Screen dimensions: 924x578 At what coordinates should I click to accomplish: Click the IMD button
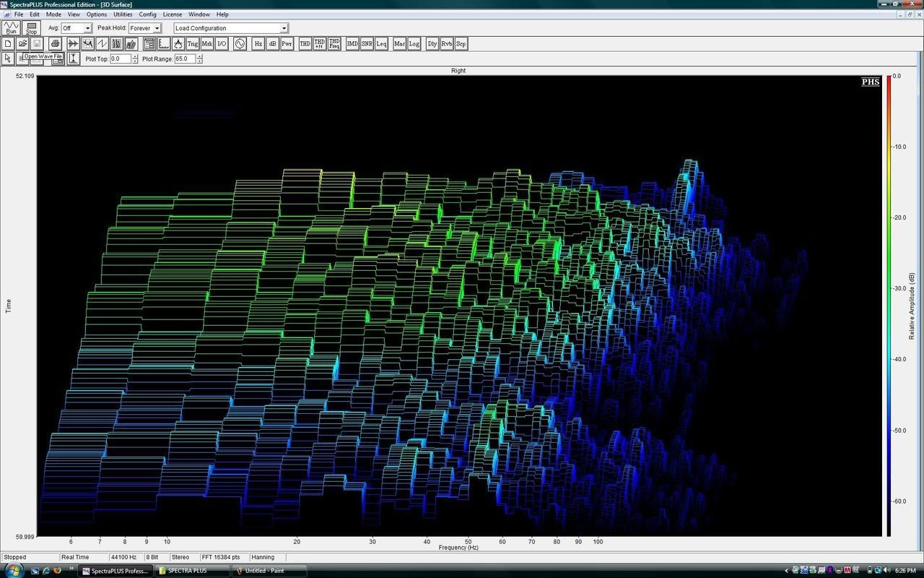352,44
